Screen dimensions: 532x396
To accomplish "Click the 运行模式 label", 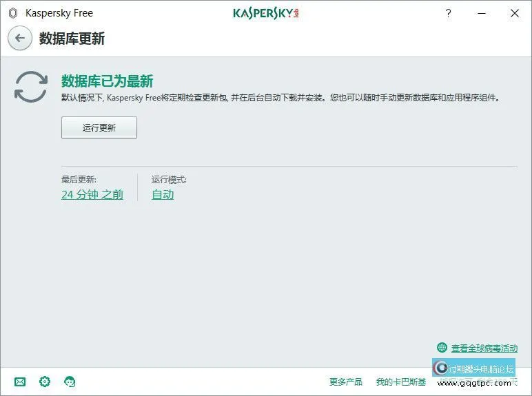I will pos(169,180).
